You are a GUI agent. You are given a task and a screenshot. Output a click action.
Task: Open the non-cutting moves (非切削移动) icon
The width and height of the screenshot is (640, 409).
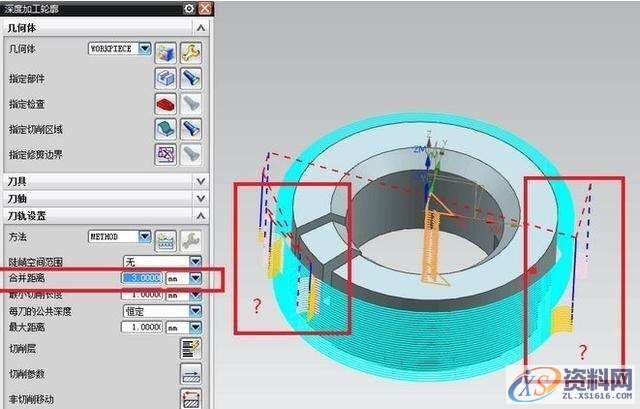[190, 398]
